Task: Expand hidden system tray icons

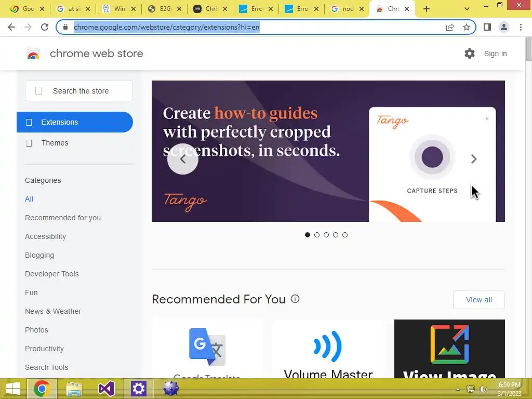Action: 458,390
